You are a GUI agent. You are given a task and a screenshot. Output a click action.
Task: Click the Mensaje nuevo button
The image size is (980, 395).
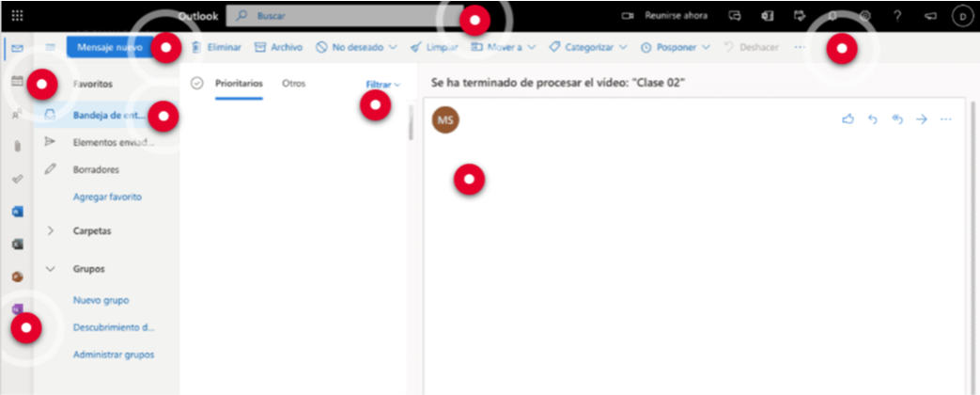tap(110, 47)
